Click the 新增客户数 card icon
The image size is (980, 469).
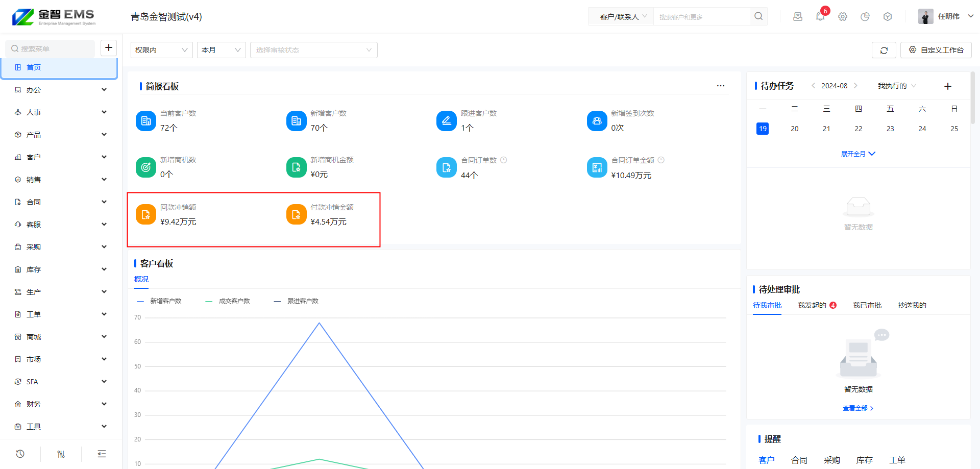tap(296, 121)
